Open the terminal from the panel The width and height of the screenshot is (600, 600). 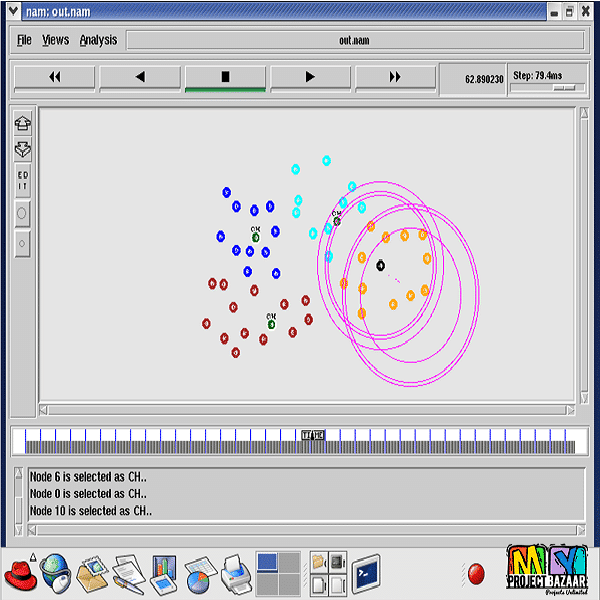pyautogui.click(x=366, y=574)
